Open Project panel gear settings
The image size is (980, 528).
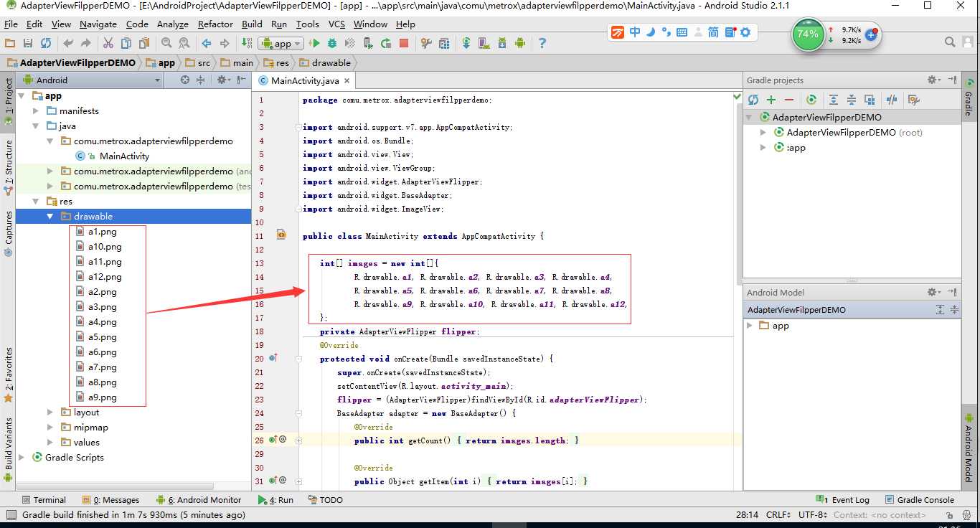point(222,80)
